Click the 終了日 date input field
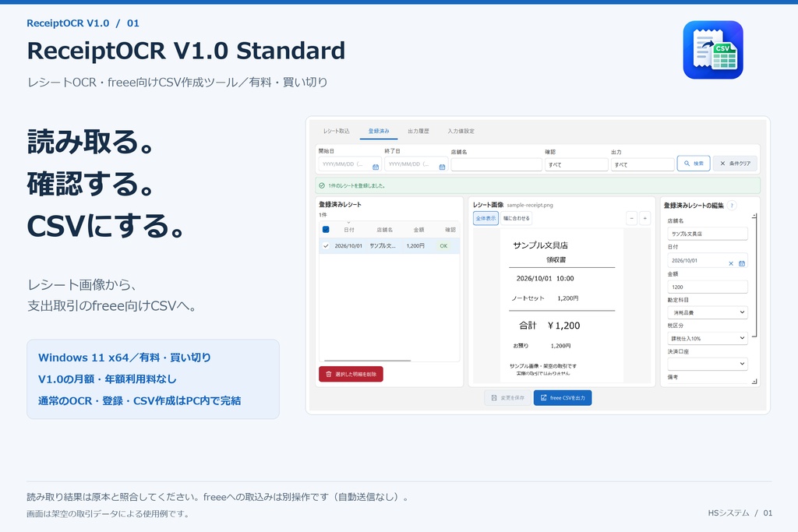This screenshot has width=798, height=532. coord(416,164)
